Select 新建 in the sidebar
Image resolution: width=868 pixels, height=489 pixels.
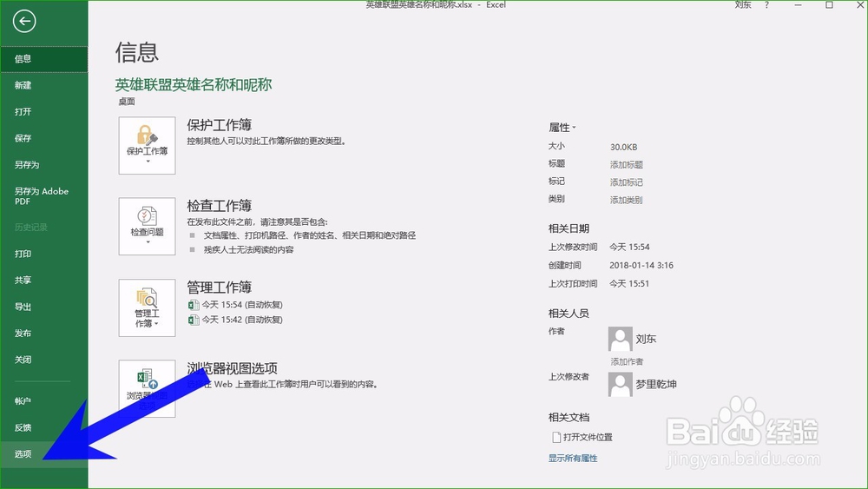click(x=43, y=85)
